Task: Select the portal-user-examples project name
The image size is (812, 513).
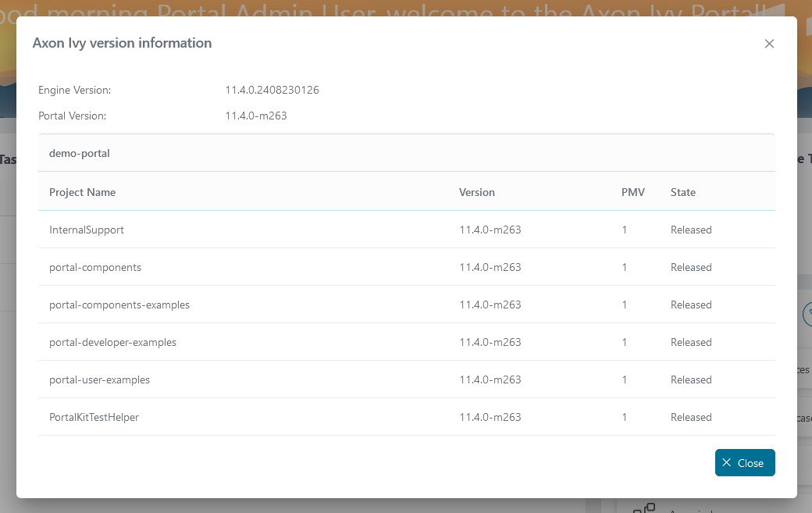Action: point(99,379)
